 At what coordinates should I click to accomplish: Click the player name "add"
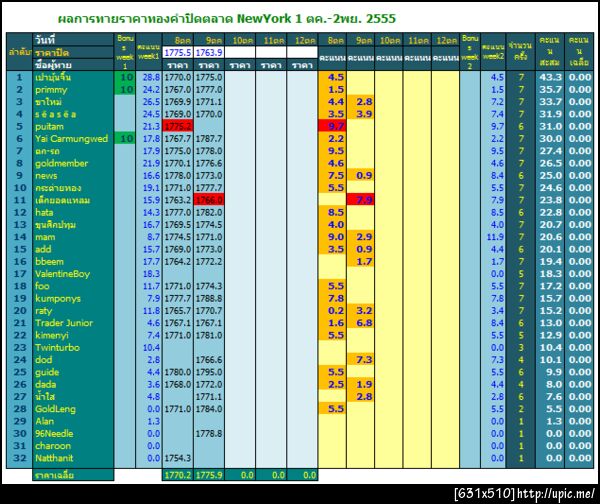pyautogui.click(x=43, y=249)
